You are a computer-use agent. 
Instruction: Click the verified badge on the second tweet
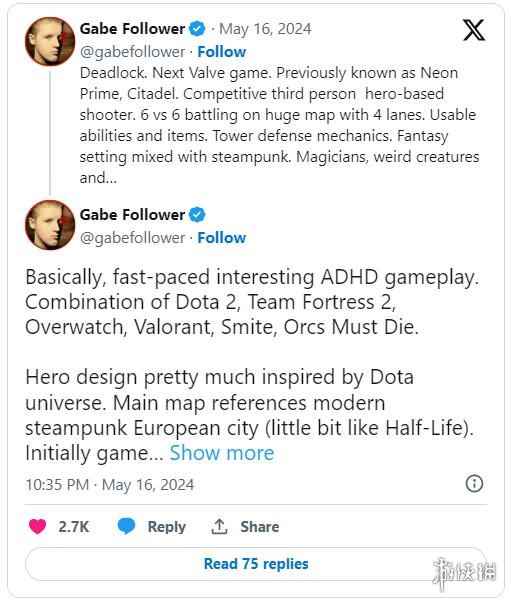198,215
